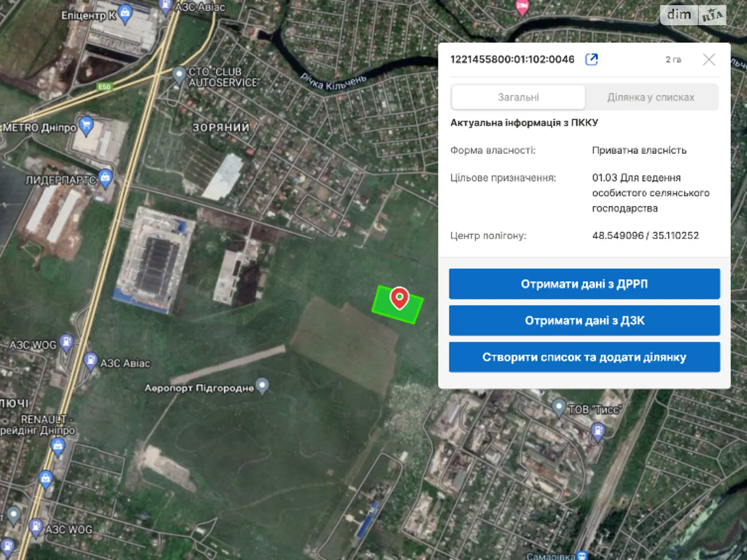
Task: Click the red location marker on green parcel
Action: point(399,298)
